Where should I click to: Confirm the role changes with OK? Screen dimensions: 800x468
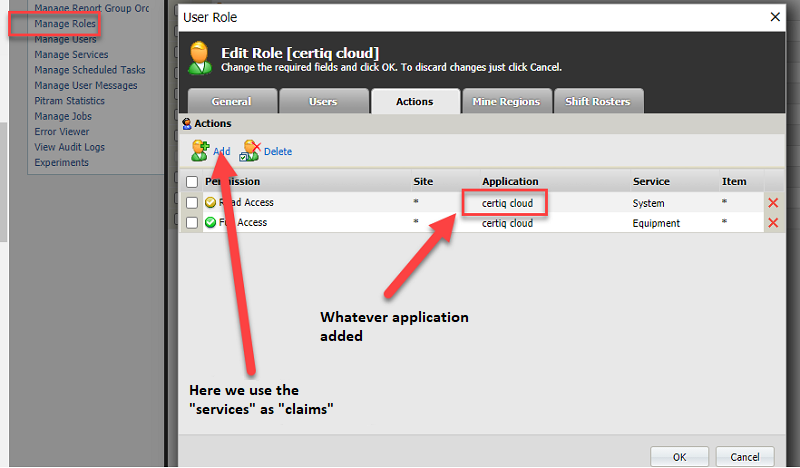[679, 457]
